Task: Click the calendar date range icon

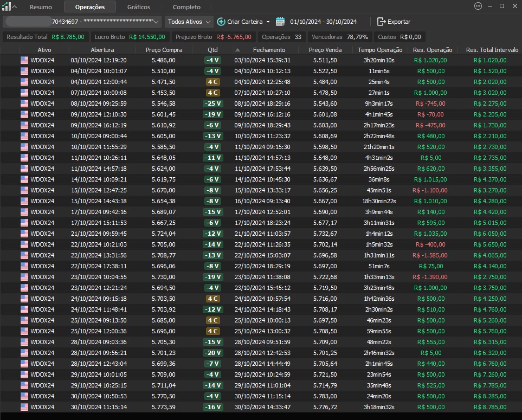Action: click(280, 22)
